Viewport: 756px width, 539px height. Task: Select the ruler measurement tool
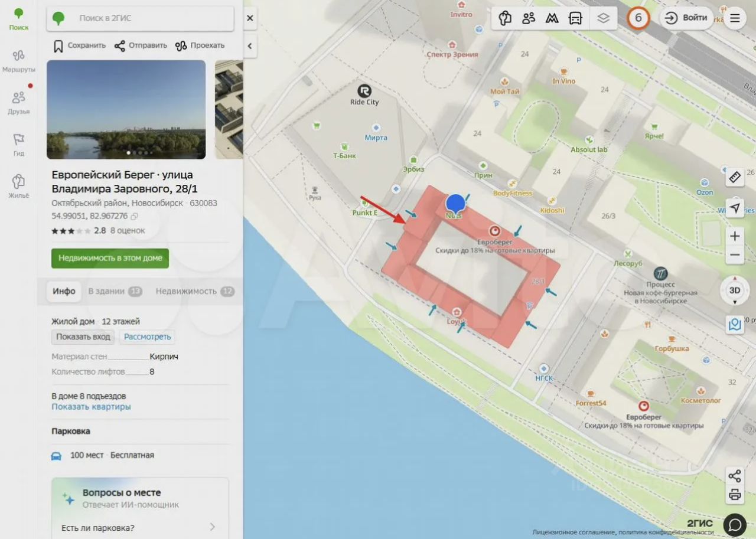pos(735,177)
